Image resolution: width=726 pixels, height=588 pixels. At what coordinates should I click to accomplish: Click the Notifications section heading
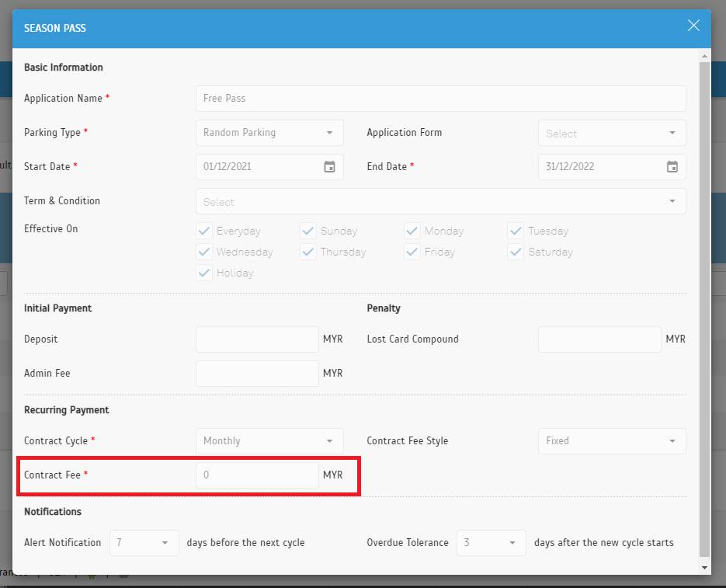point(53,512)
